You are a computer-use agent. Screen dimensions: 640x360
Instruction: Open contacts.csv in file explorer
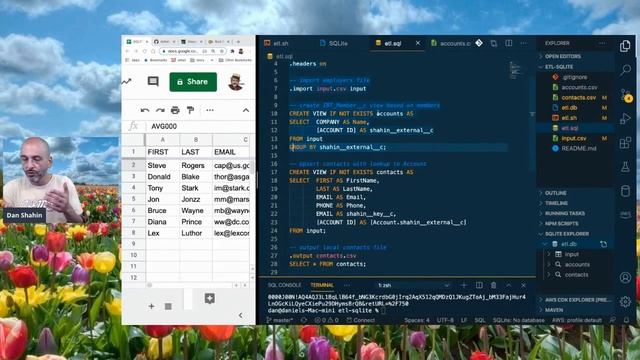(x=578, y=98)
